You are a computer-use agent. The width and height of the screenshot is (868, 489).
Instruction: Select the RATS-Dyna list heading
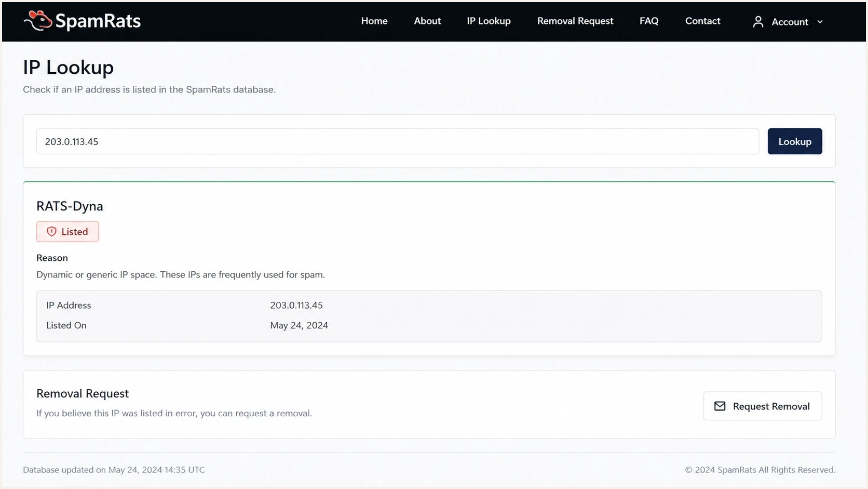(70, 206)
